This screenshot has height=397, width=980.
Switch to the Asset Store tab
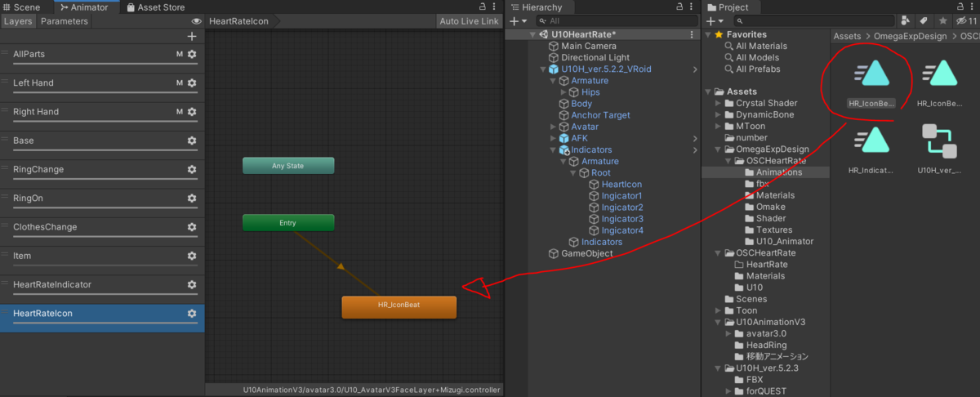(156, 7)
